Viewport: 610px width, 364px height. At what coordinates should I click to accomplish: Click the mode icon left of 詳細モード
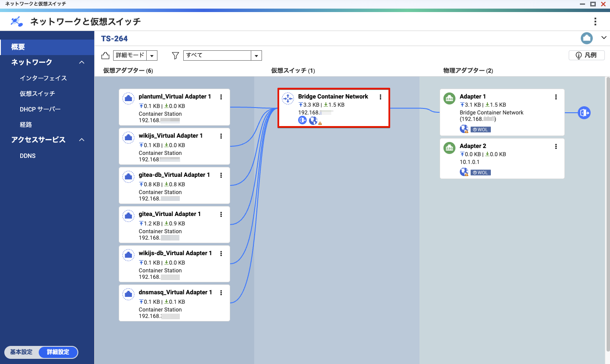pos(105,56)
